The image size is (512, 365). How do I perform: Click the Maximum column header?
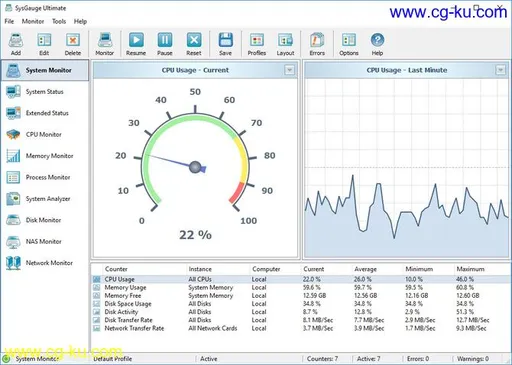click(x=482, y=269)
